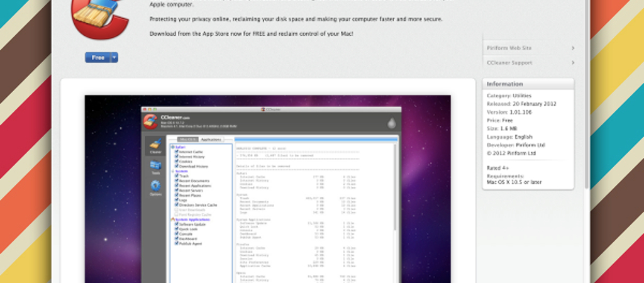The width and height of the screenshot is (644, 283).
Task: Click the Size: 1.6 MB text
Action: 501,128
